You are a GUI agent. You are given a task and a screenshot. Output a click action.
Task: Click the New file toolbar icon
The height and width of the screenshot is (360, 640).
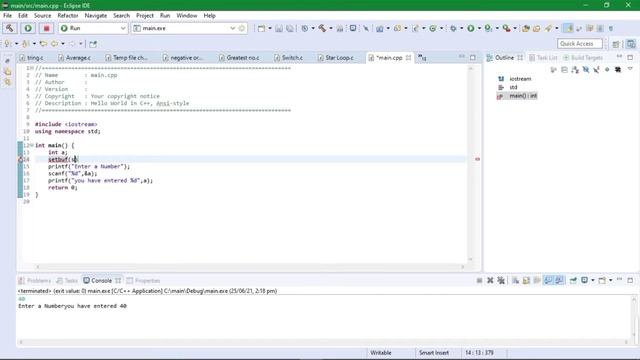(261, 28)
